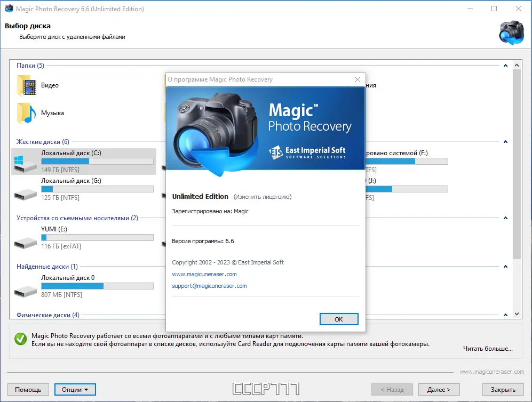This screenshot has width=532, height=402.
Task: Click the Найденные диски (1) heading
Action: 47,267
